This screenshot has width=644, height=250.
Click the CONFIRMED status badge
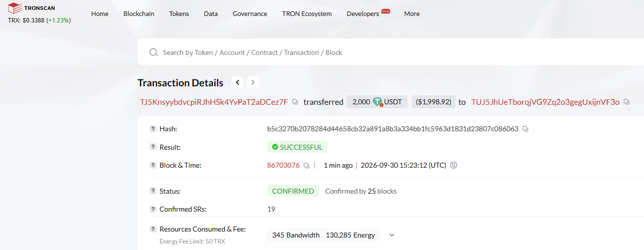tap(293, 191)
